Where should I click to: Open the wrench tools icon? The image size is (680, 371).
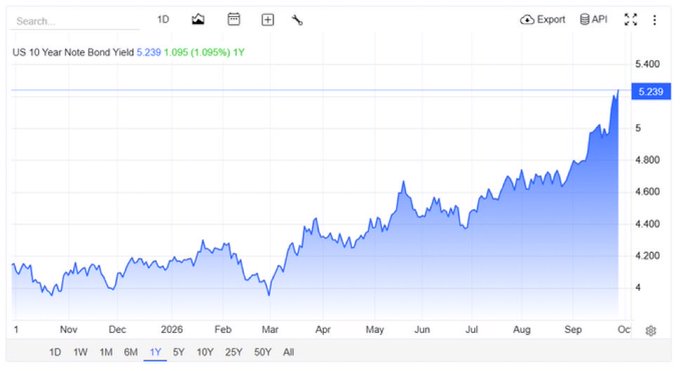click(297, 20)
